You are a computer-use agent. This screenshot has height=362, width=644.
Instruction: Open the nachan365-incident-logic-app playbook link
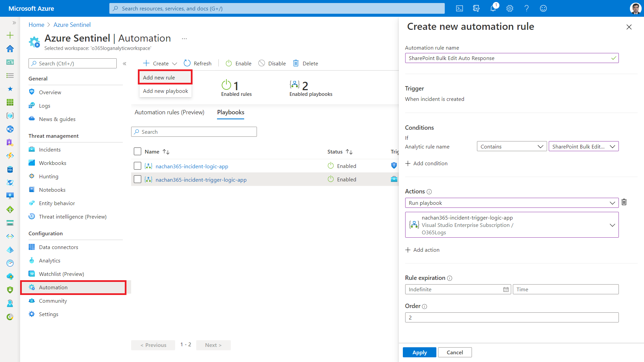[x=192, y=166]
